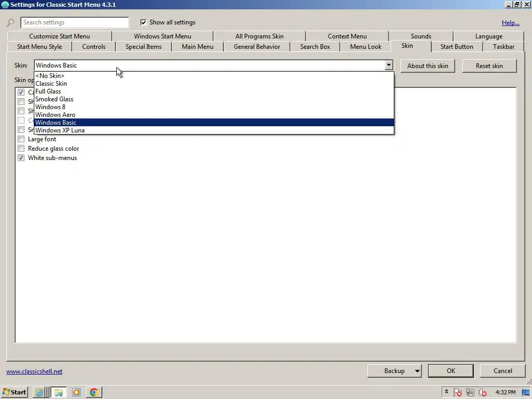The image size is (532, 399).
Task: Toggle Show all settings checkbox
Action: coord(143,22)
